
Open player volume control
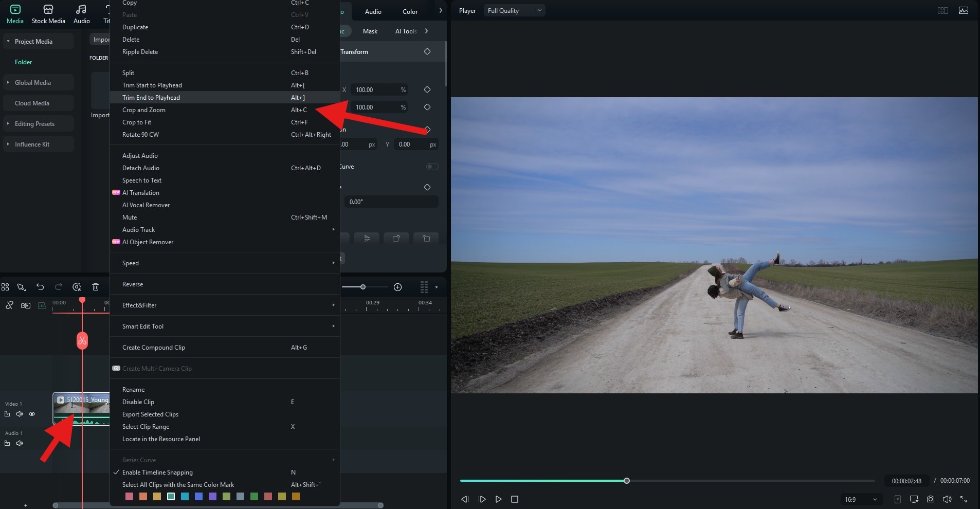pyautogui.click(x=947, y=499)
